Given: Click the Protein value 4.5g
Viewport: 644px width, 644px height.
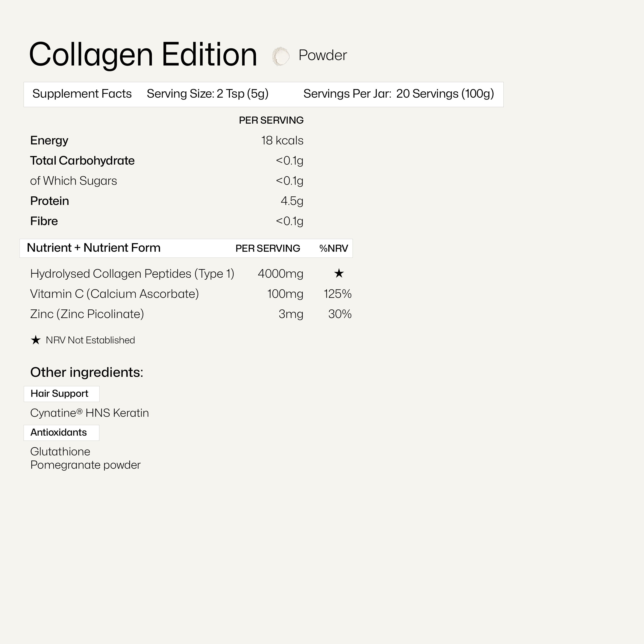Looking at the screenshot, I should 292,201.
